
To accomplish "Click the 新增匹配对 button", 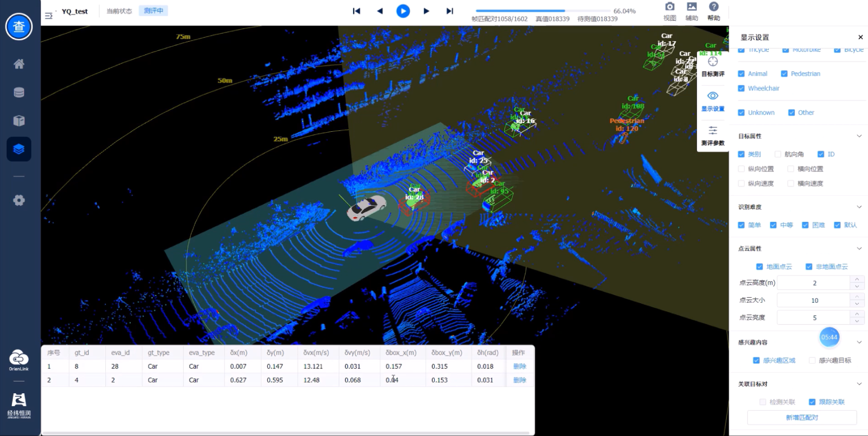I will (x=801, y=418).
